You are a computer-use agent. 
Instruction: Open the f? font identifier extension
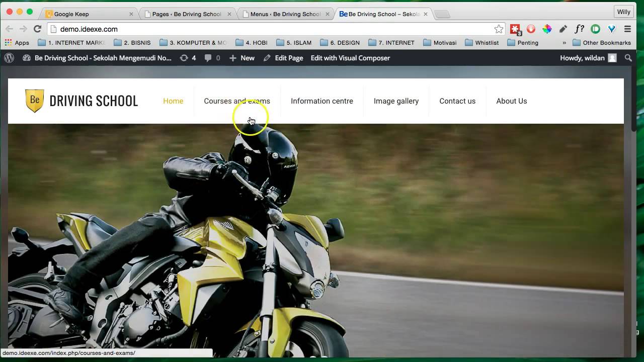click(579, 29)
